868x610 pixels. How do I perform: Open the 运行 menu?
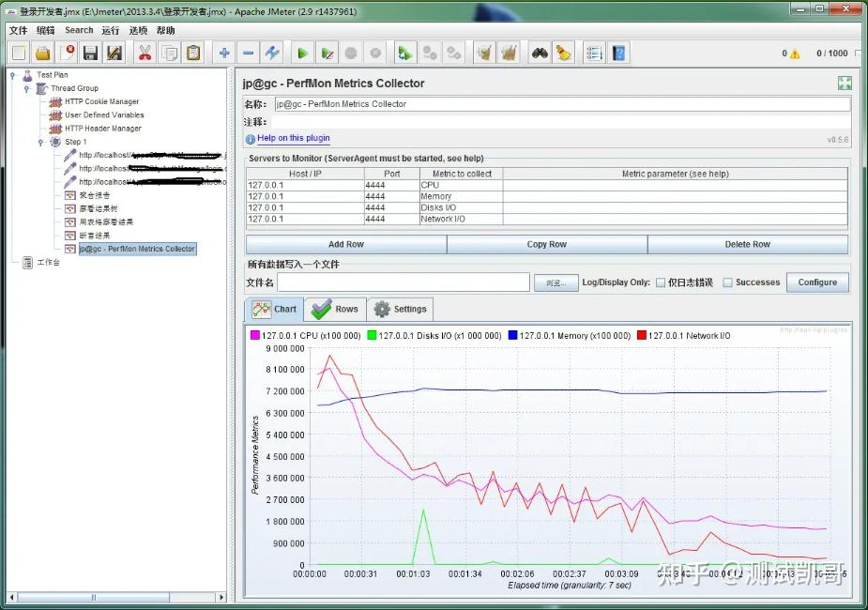(x=111, y=30)
